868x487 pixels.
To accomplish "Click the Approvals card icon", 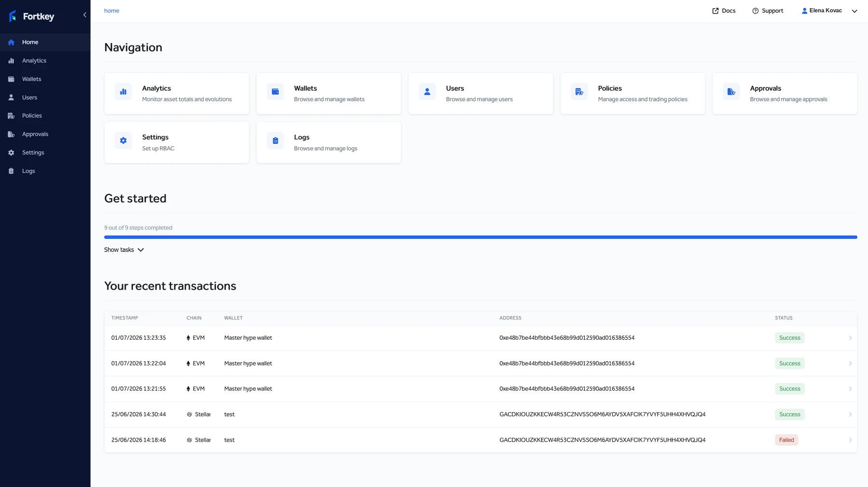I will pos(731,92).
